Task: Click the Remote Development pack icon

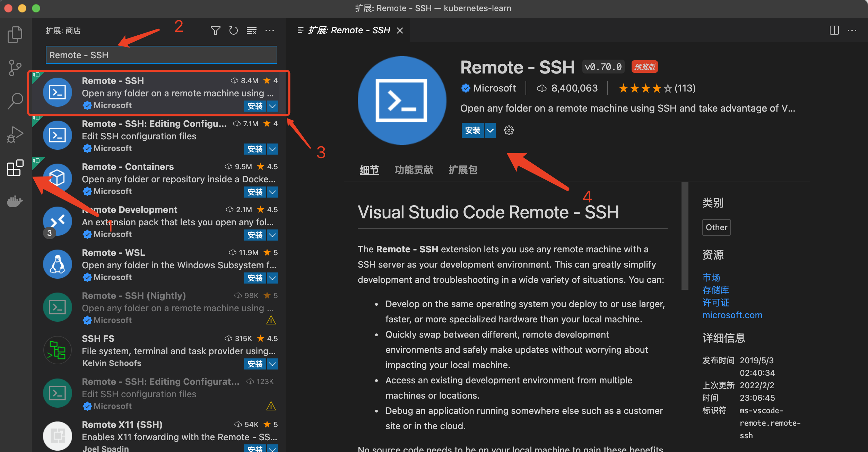Action: click(x=58, y=221)
